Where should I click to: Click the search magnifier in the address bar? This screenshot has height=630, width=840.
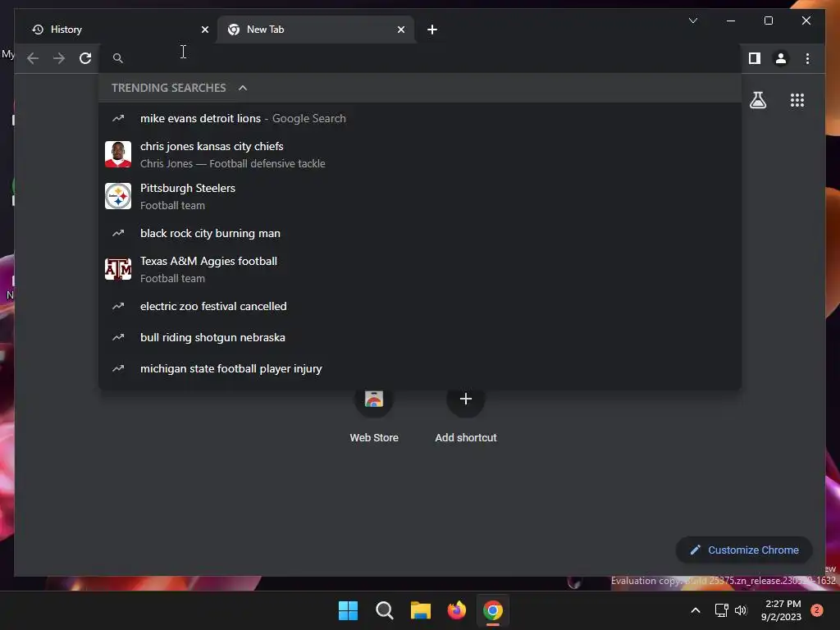(118, 58)
